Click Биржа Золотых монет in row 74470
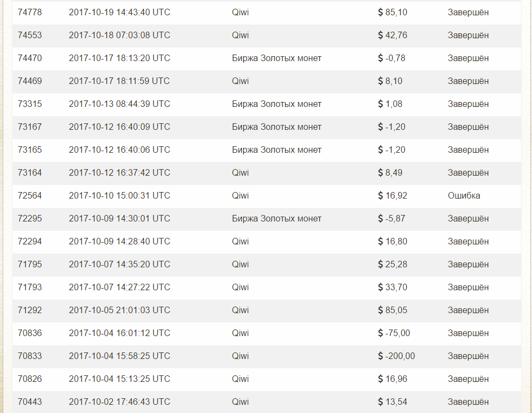Image resolution: width=532 pixels, height=413 pixels. [x=276, y=58]
